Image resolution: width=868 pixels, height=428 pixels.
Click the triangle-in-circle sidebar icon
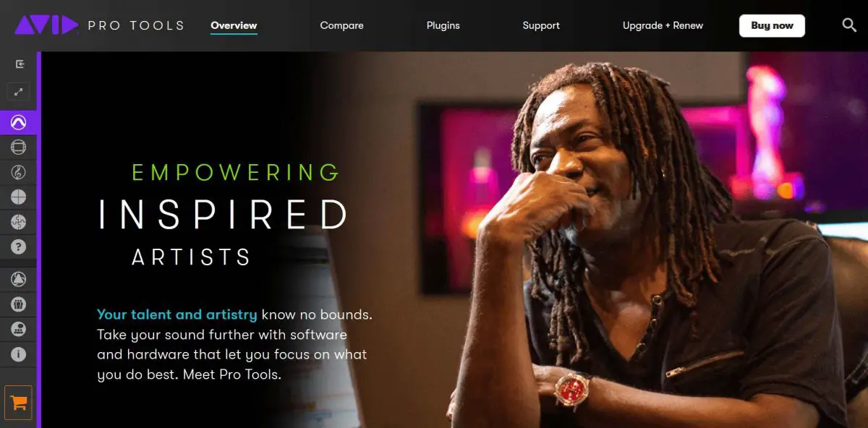(19, 279)
